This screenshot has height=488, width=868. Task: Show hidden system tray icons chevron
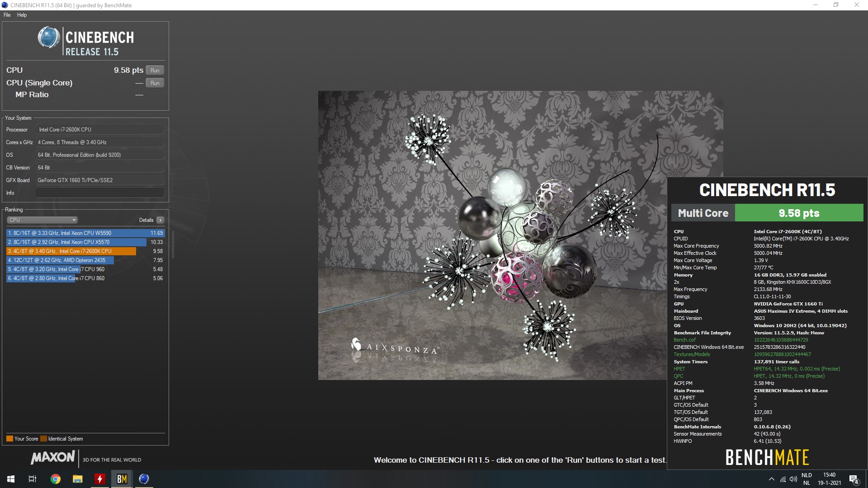coord(771,479)
